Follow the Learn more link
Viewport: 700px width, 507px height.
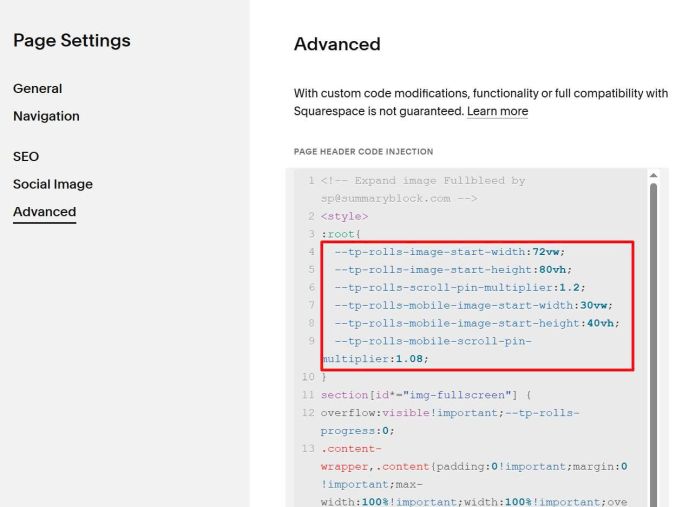pyautogui.click(x=497, y=111)
